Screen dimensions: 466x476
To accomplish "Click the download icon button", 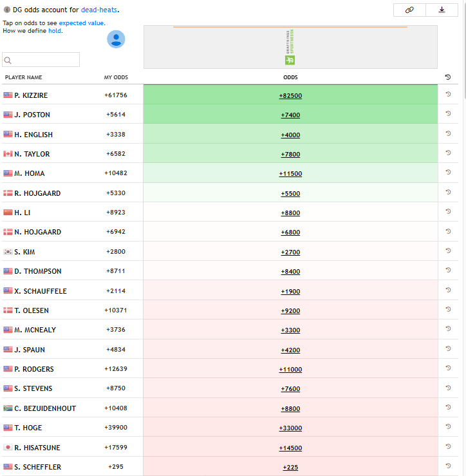I will tap(442, 10).
